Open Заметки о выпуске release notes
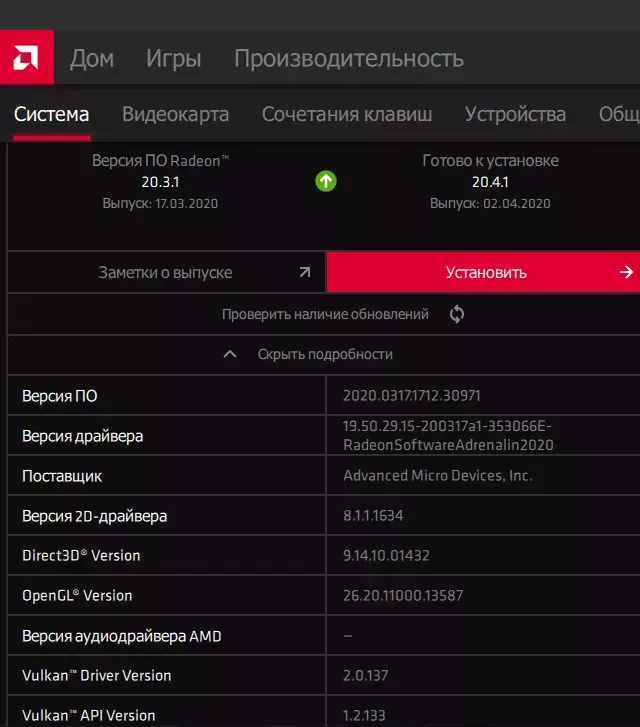 [166, 272]
